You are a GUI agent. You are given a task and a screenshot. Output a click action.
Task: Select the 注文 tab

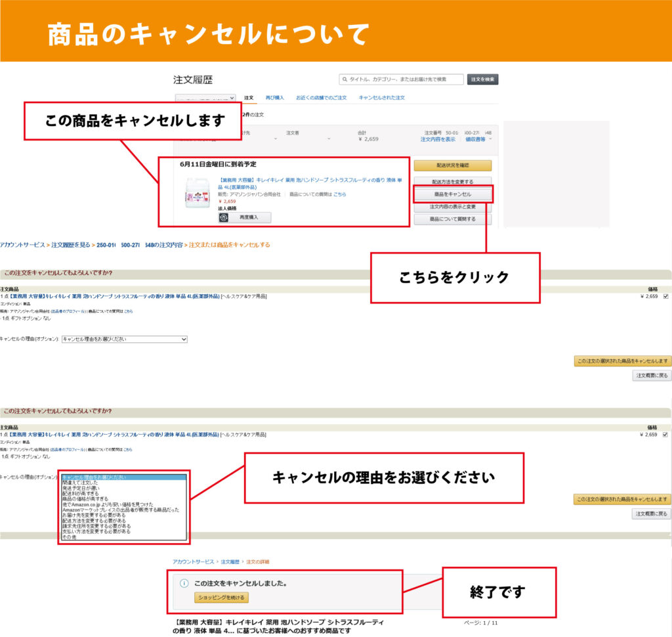(249, 98)
